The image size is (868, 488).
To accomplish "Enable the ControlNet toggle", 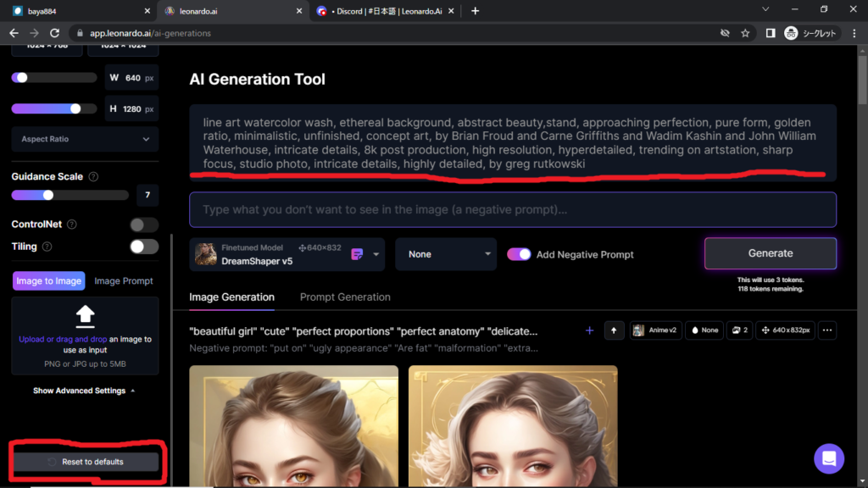I will point(144,225).
